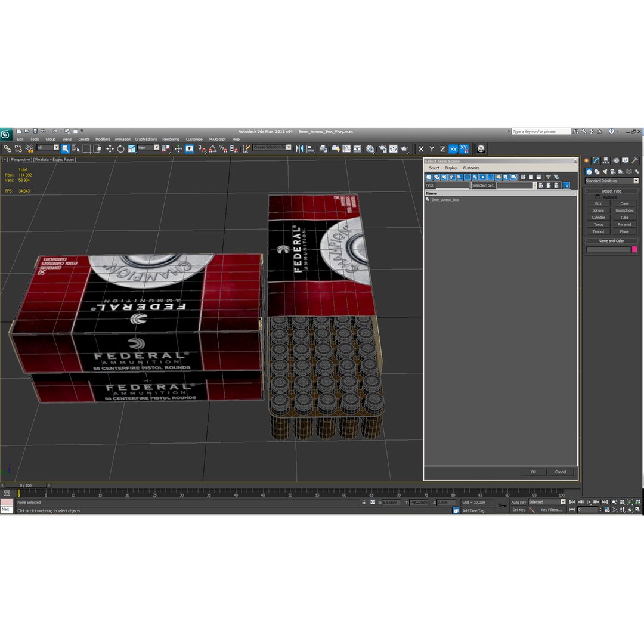Select the Lights category in Create panel
Viewport: 644px width, 644px height.
pos(605,172)
